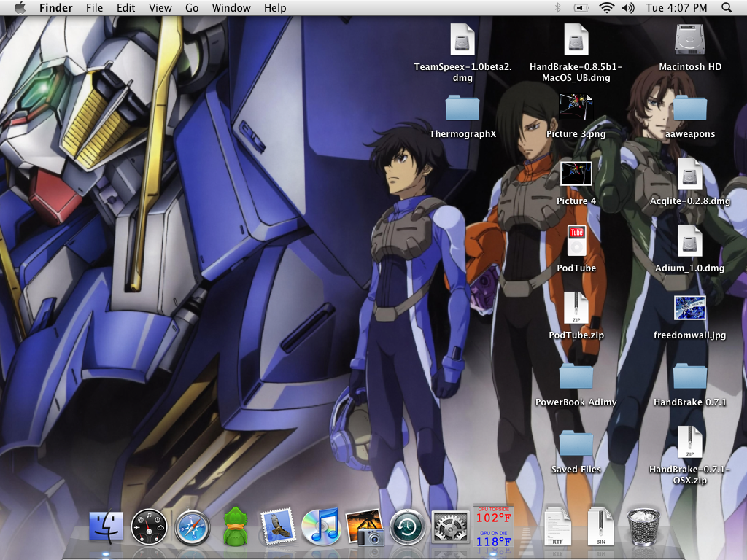
Task: Open the Apple menu
Action: 20,7
